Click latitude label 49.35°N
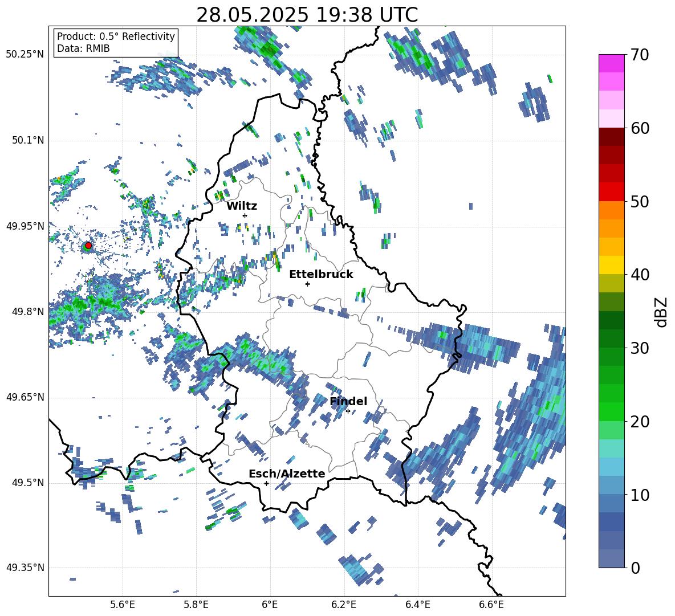Screen dimensions: 675x616 25,568
